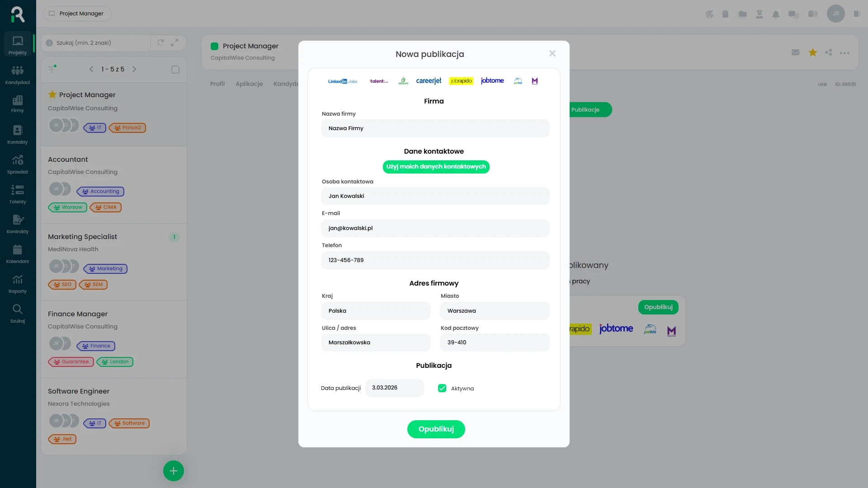Screen dimensions: 868x488
Task: Go to the next page of projects with the chevron
Action: pos(134,69)
